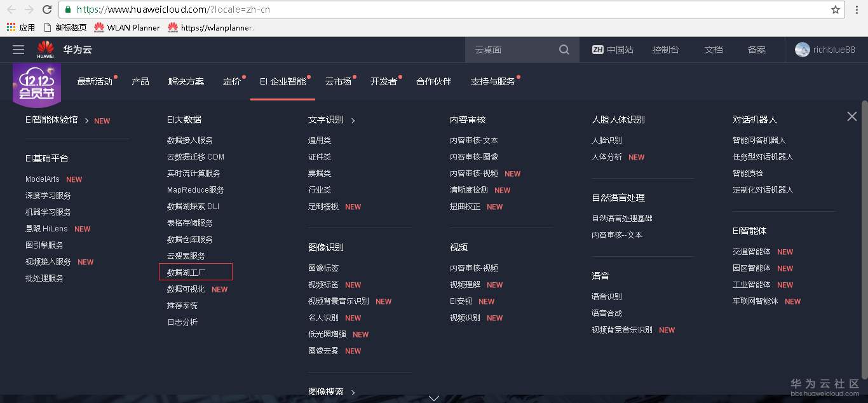
Task: Expand 文字识别 category chevron
Action: 353,121
